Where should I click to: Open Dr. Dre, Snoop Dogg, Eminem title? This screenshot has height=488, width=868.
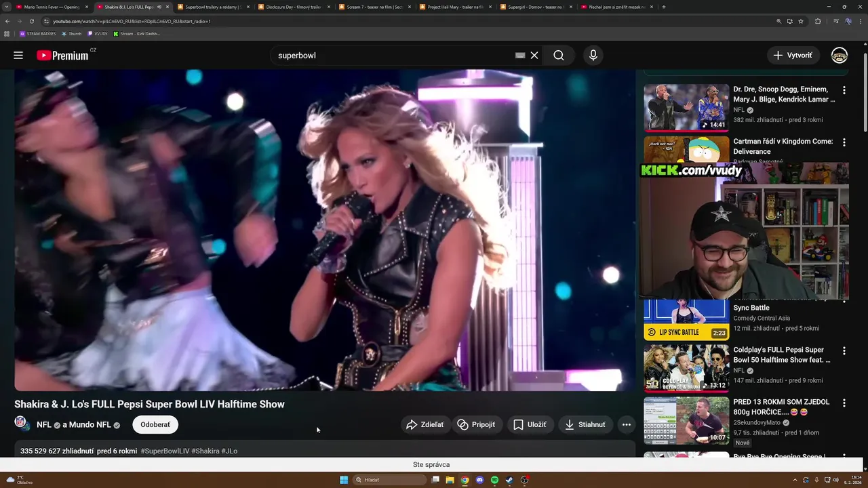click(x=784, y=94)
